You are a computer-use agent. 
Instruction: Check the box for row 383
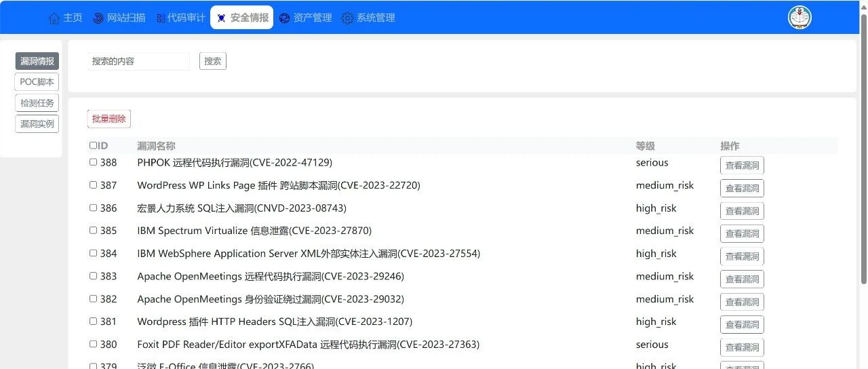(93, 275)
